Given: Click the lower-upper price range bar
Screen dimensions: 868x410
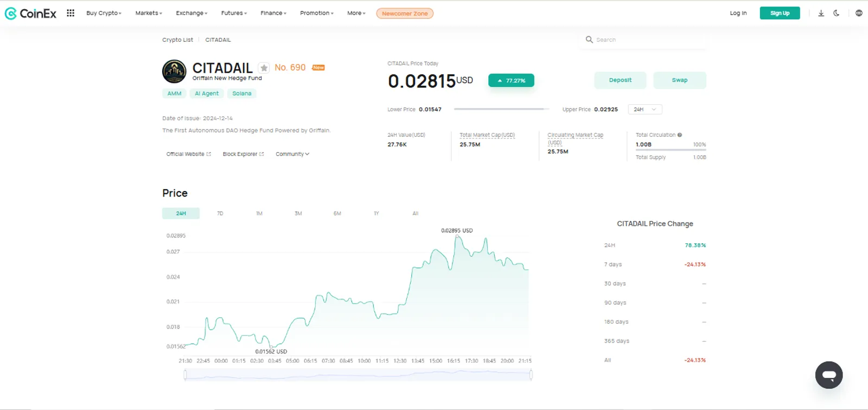Looking at the screenshot, I should pyautogui.click(x=501, y=109).
